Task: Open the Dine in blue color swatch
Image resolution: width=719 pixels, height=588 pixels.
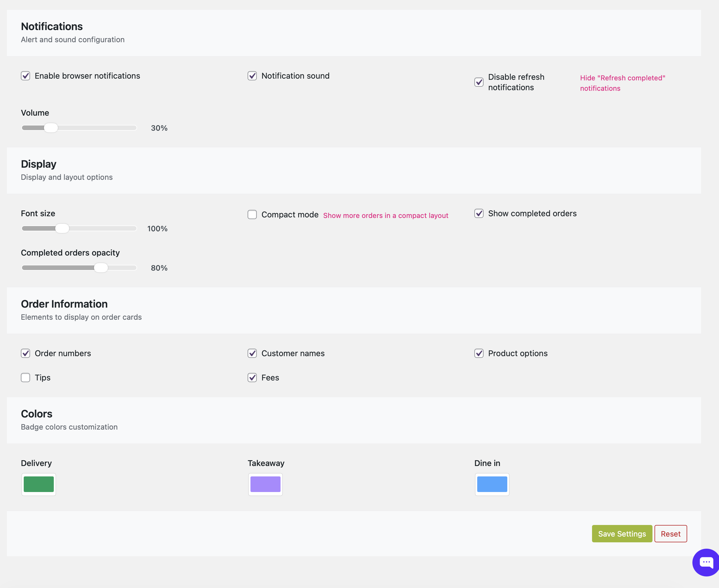Action: (492, 484)
